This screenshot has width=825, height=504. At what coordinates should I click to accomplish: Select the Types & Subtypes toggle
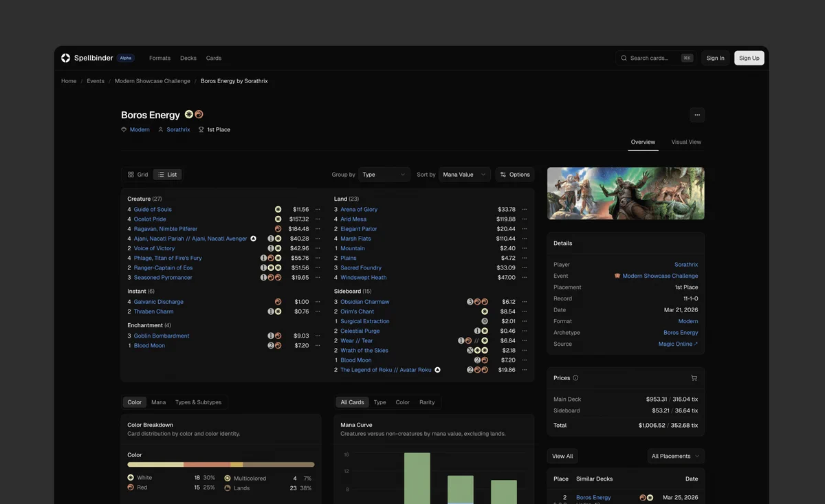coord(198,402)
